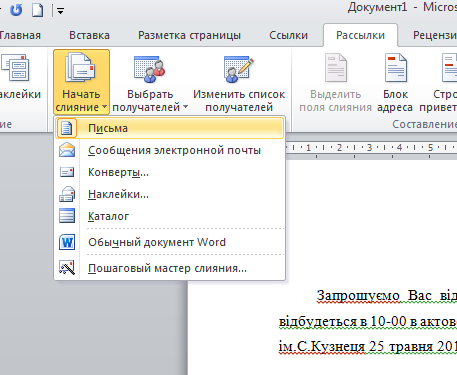The height and width of the screenshot is (375, 457).
Task: Click the Начать слияние button
Action: (81, 82)
